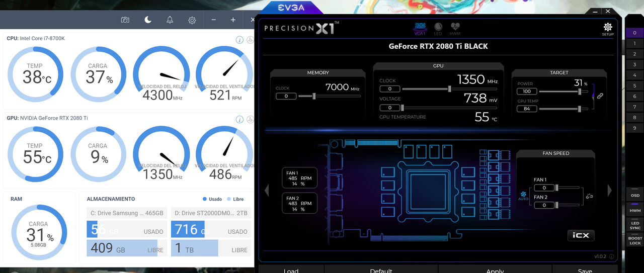Select profile 2

(x=635, y=54)
